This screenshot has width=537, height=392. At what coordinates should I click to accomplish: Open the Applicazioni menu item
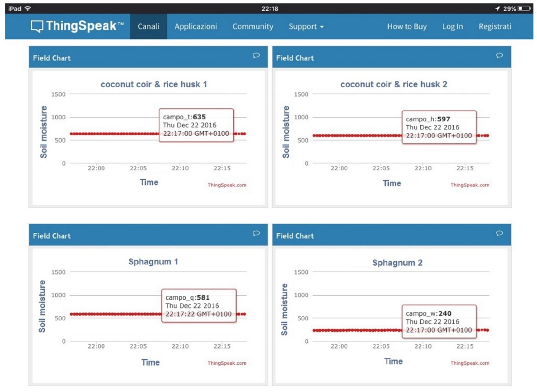click(196, 26)
